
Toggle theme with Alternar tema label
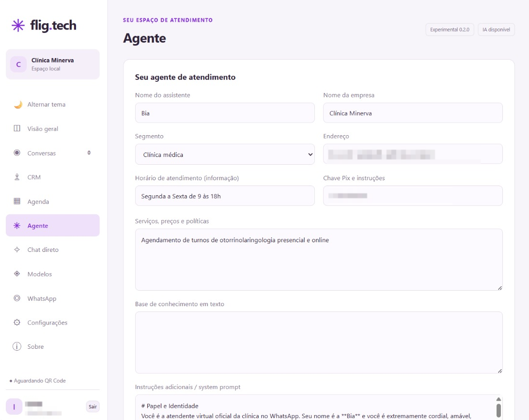[47, 105]
